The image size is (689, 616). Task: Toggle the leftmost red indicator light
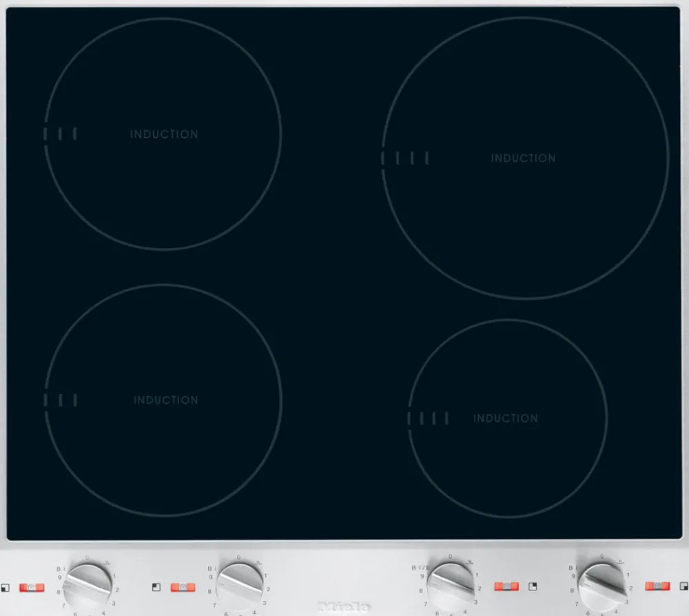pos(31,588)
